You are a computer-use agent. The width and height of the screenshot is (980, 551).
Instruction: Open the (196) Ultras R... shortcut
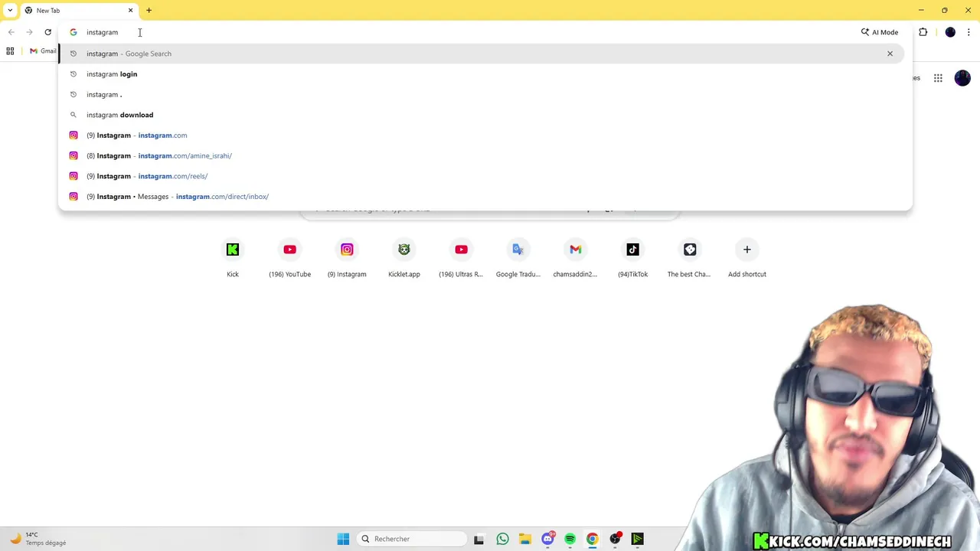pyautogui.click(x=461, y=259)
